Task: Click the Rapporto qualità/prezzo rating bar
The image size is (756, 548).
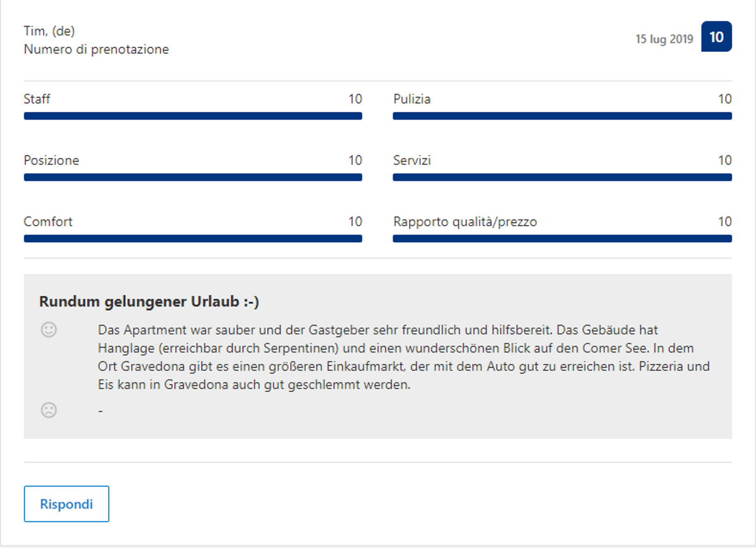Action: (x=562, y=239)
